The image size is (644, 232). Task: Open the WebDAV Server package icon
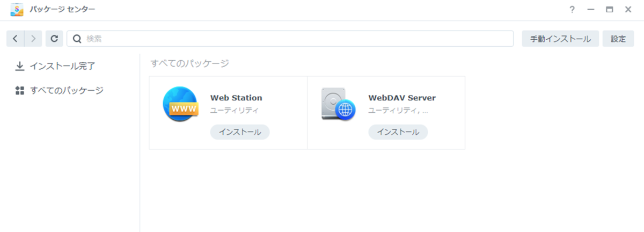coord(339,104)
